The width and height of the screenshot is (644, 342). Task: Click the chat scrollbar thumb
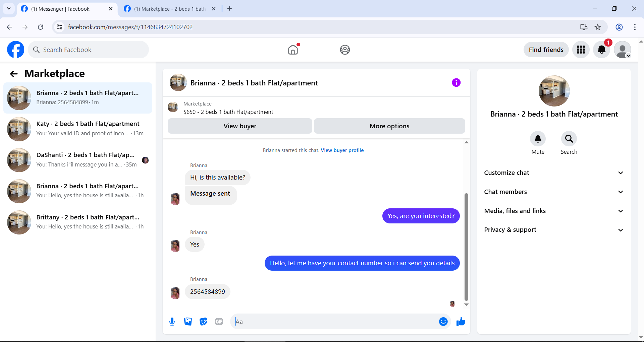tap(466, 247)
